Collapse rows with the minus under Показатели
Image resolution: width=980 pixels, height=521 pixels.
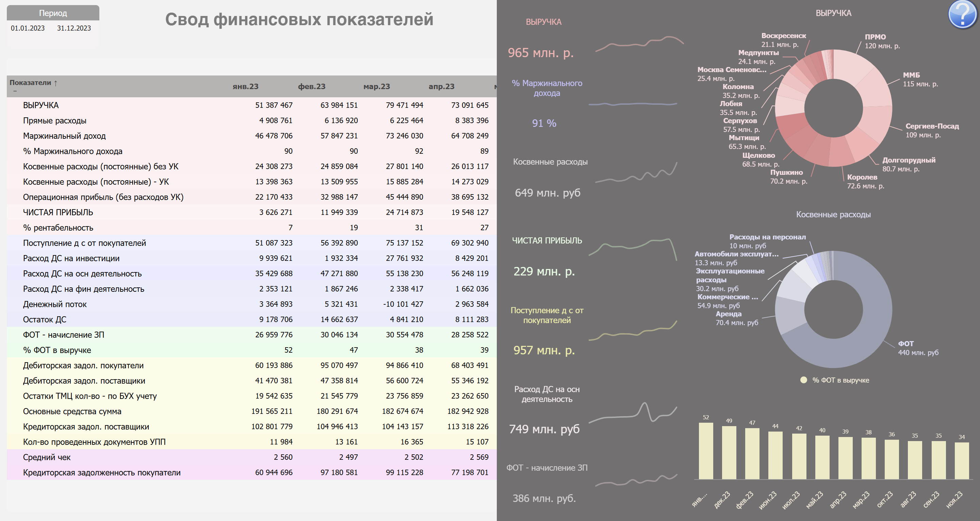click(x=15, y=91)
